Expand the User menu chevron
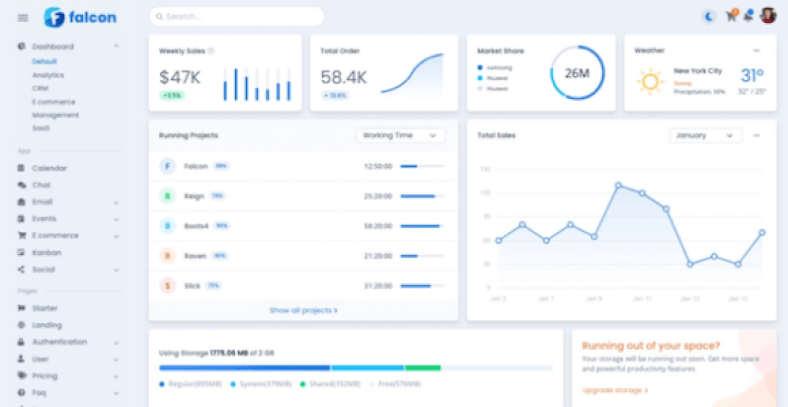Screen dimensions: 788x407 pos(116,360)
